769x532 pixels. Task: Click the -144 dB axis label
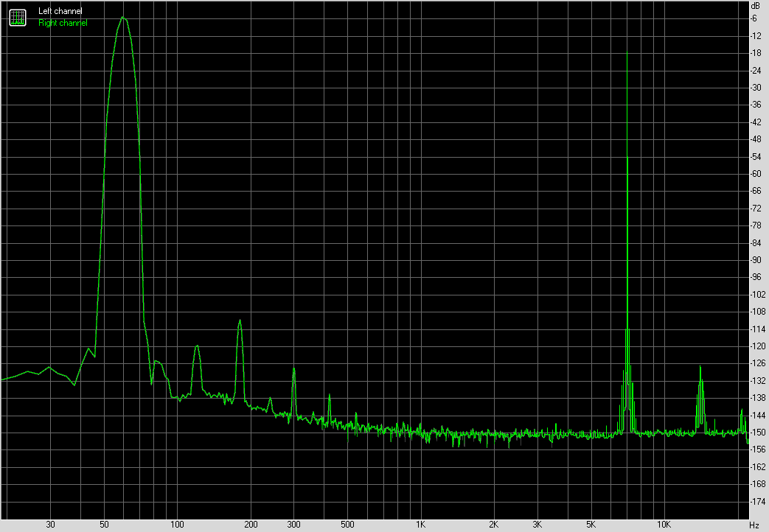pos(758,416)
